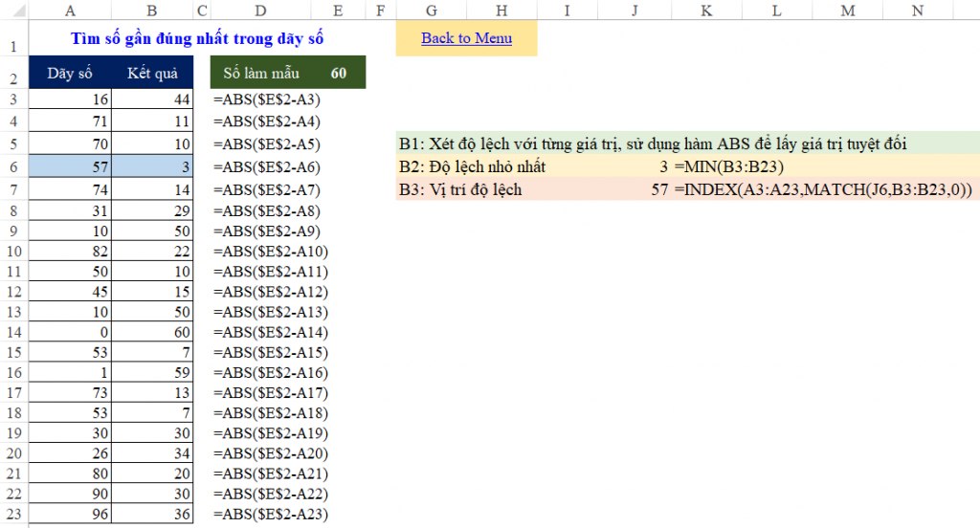
Task: Select the "B3: Vị trí độ lệch" cell
Action: (x=460, y=189)
